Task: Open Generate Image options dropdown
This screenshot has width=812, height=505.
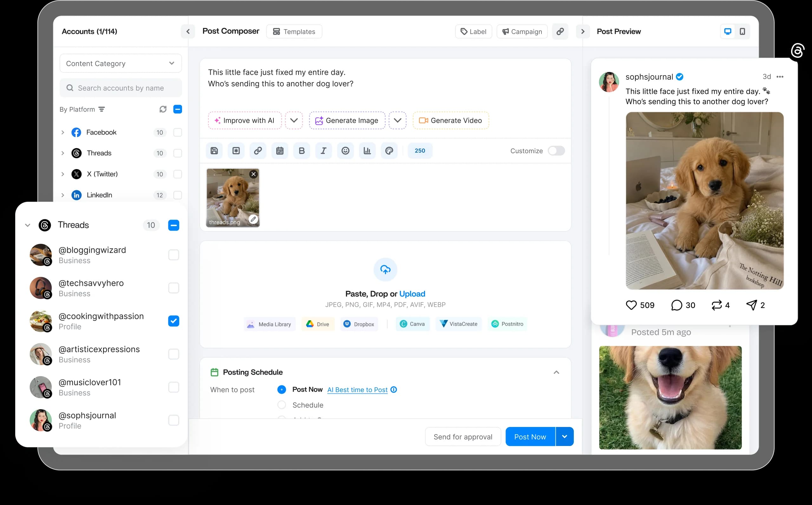Action: pyautogui.click(x=398, y=120)
